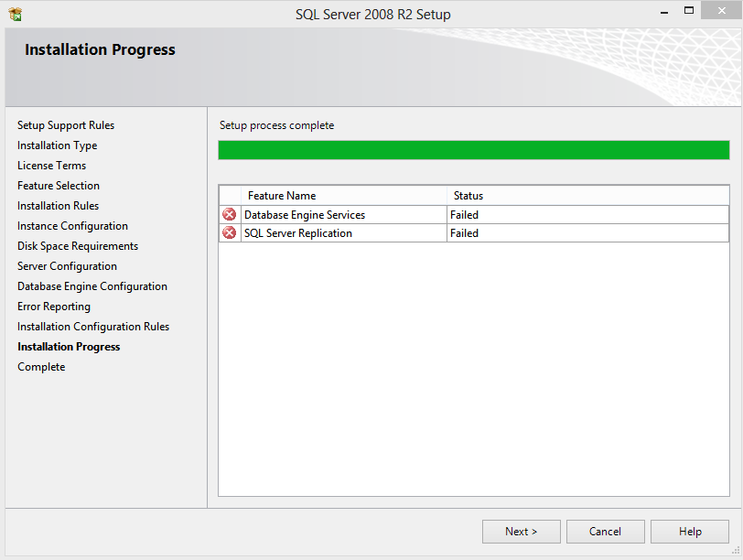This screenshot has height=560, width=743.
Task: Select the bold Installation Progress step in the sidebar
Action: (x=69, y=347)
